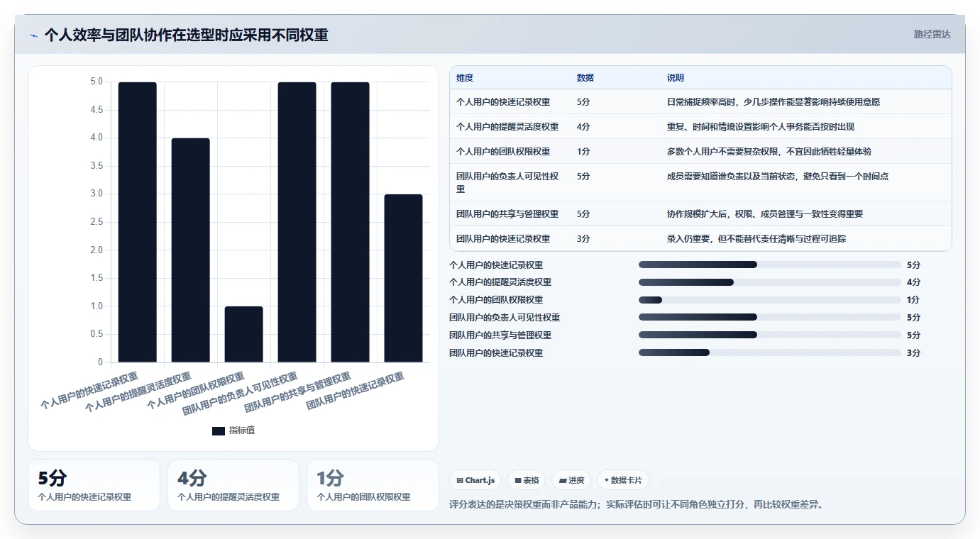This screenshot has height=539, width=980.
Task: Click the 说明 table column header
Action: (x=676, y=78)
